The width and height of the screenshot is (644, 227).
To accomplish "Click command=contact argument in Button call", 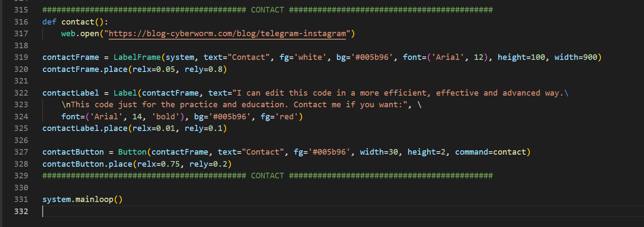I will pyautogui.click(x=490, y=152).
